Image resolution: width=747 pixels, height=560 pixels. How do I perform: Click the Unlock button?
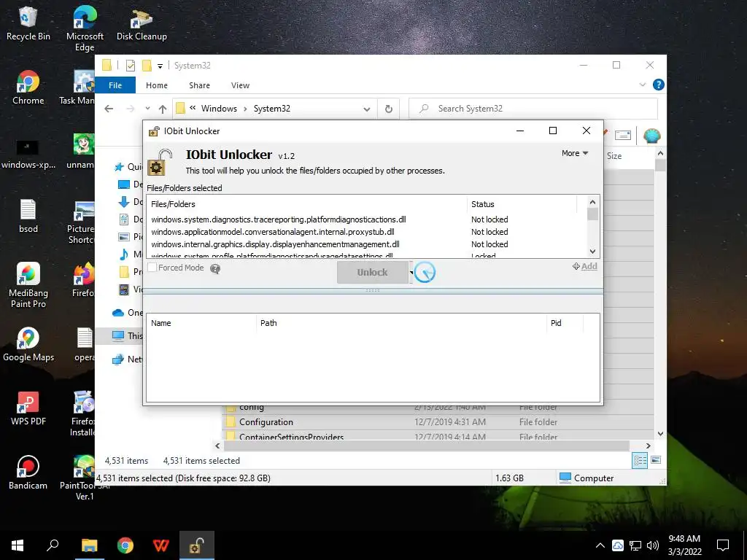[x=373, y=273]
